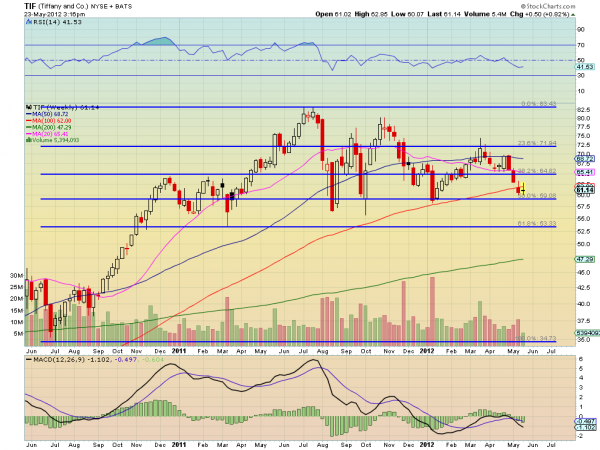Click the -1.102 MACD axis value tag
The height and width of the screenshot is (450, 600).
click(584, 427)
